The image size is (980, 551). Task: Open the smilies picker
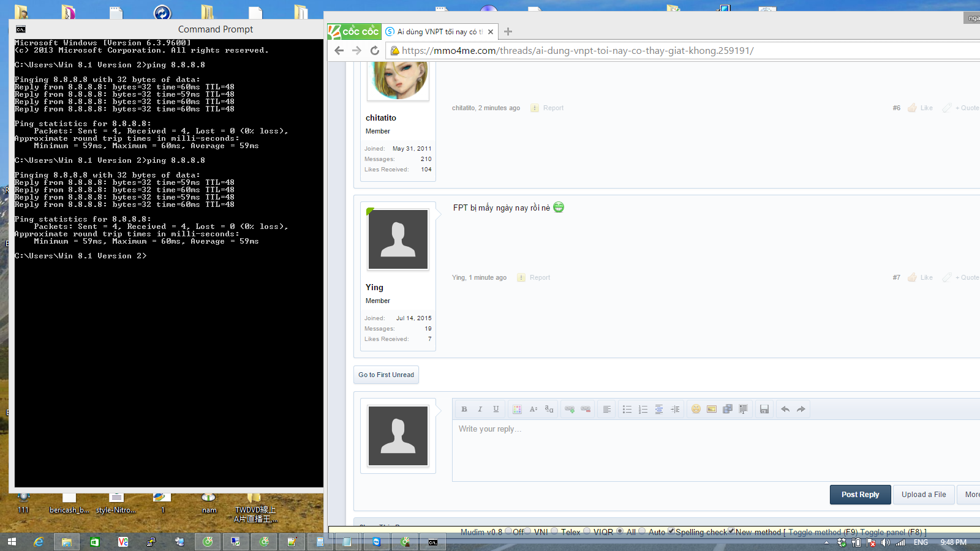coord(696,409)
